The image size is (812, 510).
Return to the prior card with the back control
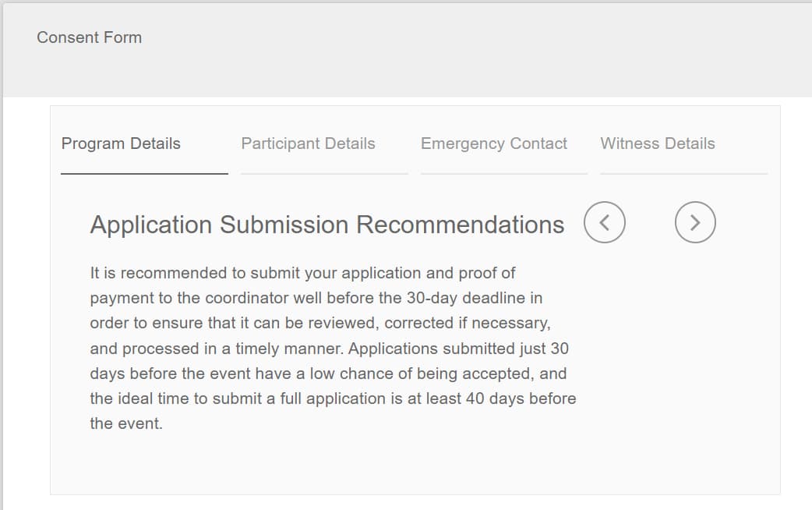coord(604,222)
